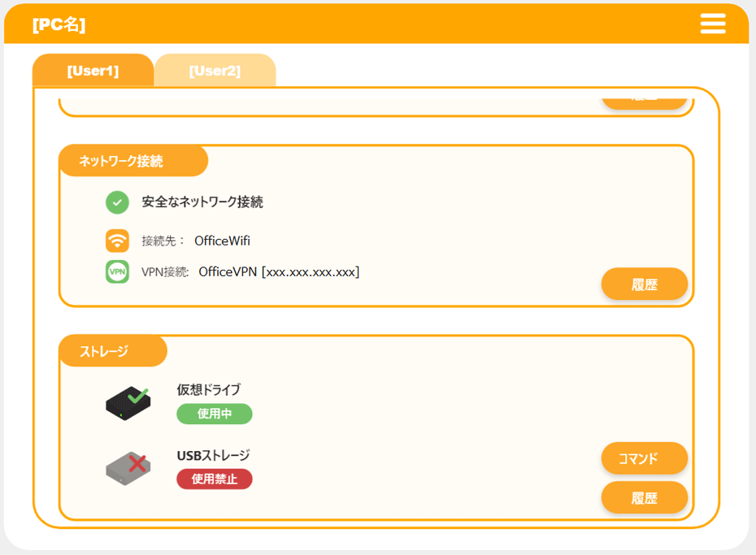This screenshot has width=756, height=555.
Task: Click the ストレージ section header
Action: [104, 351]
